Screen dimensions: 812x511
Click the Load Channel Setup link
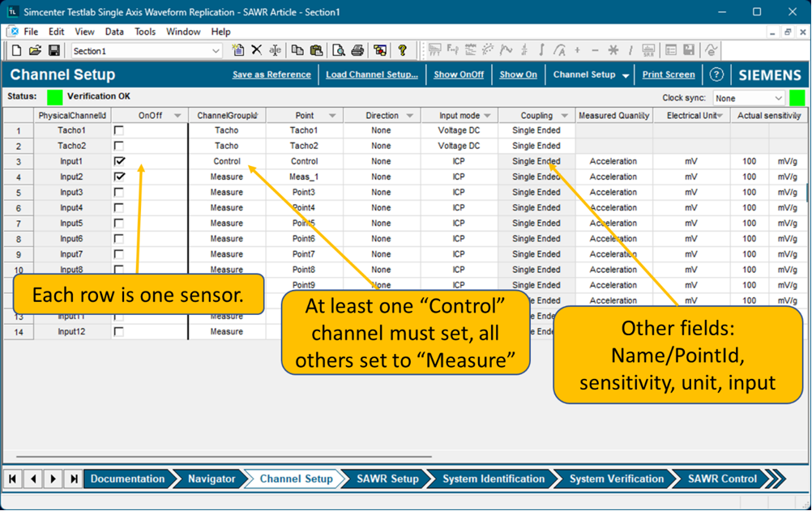tap(372, 75)
